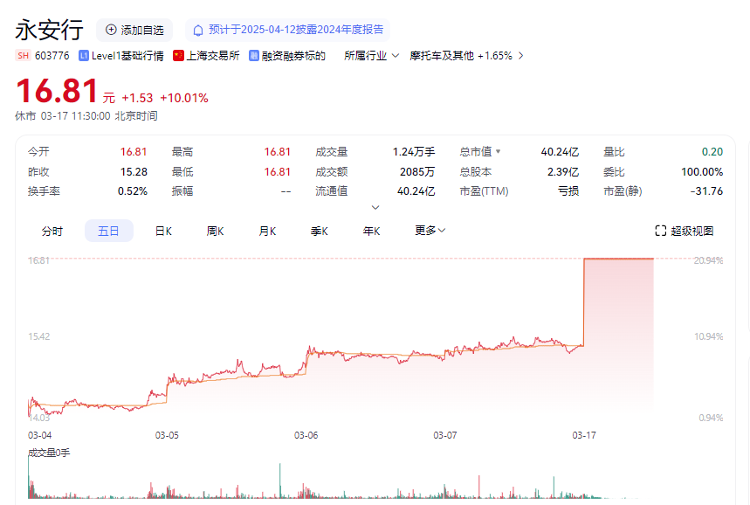Expand more quote details chevron

pyautogui.click(x=375, y=208)
